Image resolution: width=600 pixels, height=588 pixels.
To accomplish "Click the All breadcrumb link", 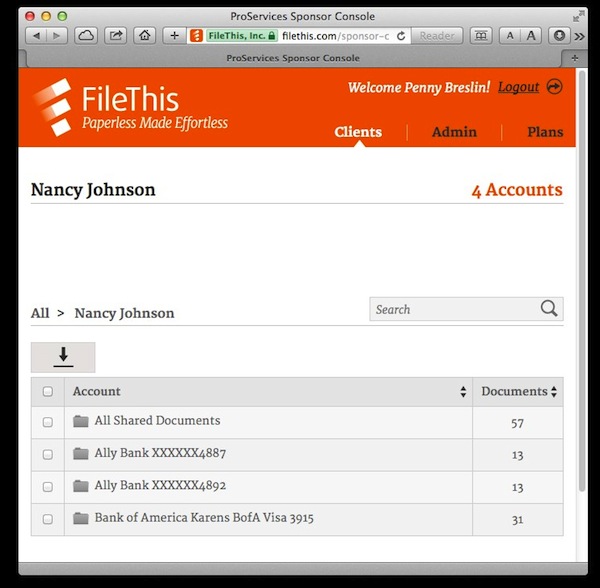I will coord(40,313).
